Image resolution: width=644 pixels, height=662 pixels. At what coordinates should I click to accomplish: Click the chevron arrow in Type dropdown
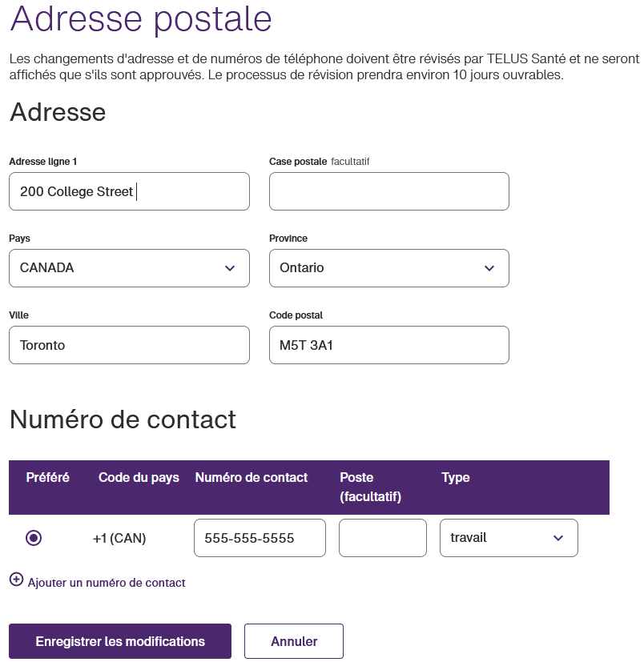(x=558, y=538)
